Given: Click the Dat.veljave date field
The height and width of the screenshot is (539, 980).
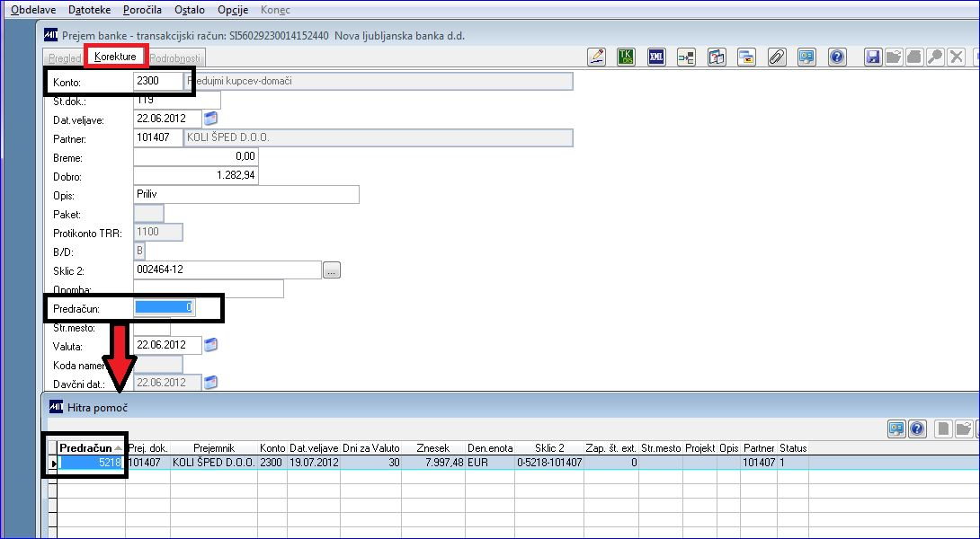Looking at the screenshot, I should click(x=167, y=119).
